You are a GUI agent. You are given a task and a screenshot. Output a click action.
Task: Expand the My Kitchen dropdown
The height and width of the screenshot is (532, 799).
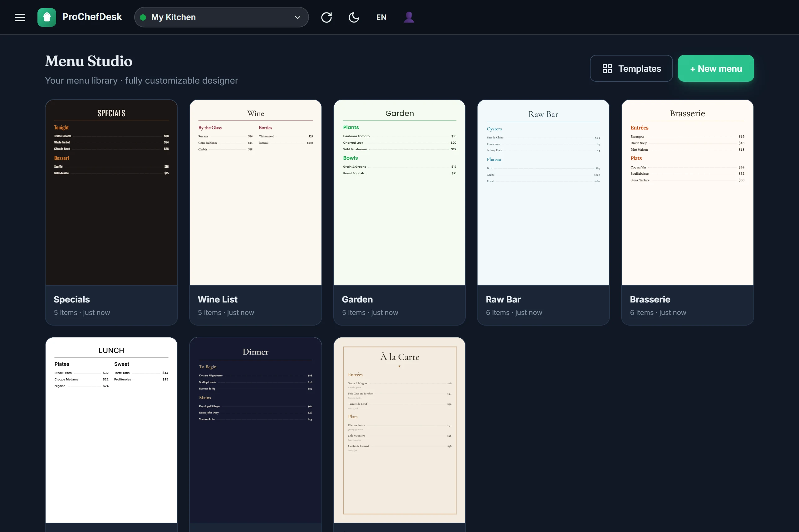[x=221, y=17]
